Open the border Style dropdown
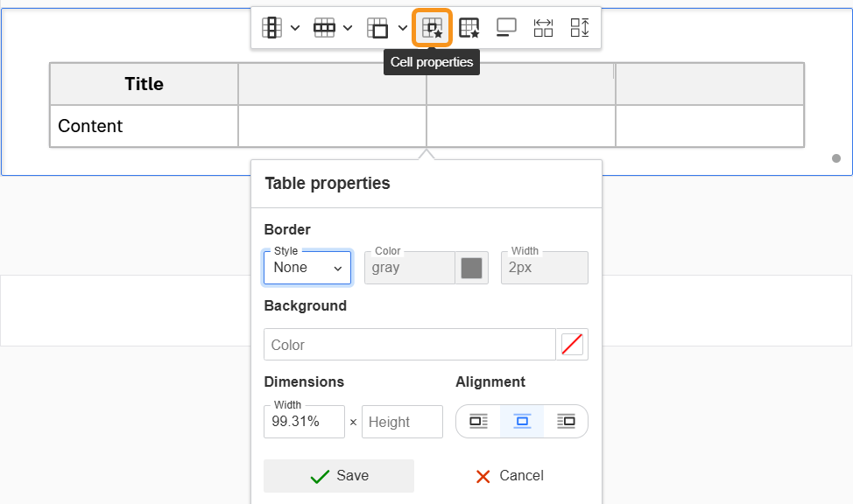853x504 pixels. coord(307,268)
